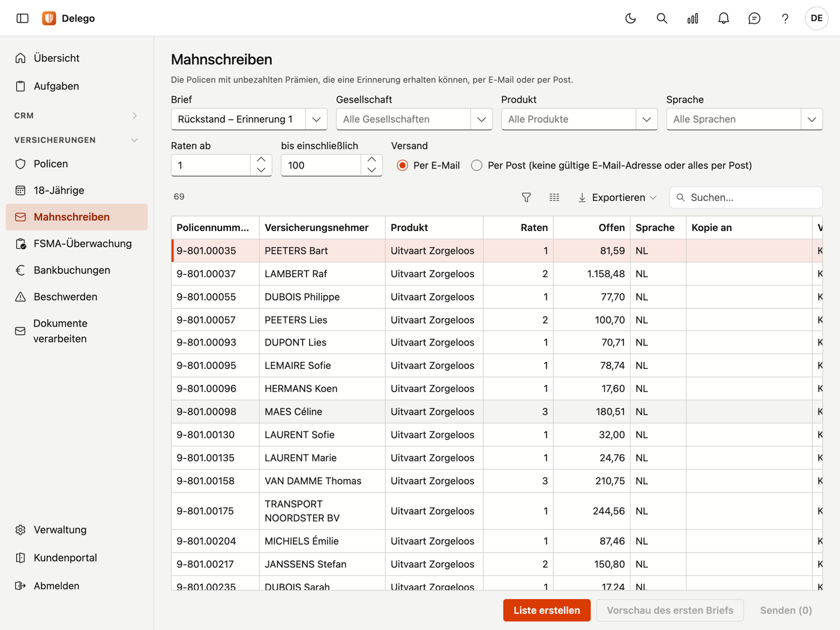
Task: Open help question mark icon
Action: click(785, 18)
